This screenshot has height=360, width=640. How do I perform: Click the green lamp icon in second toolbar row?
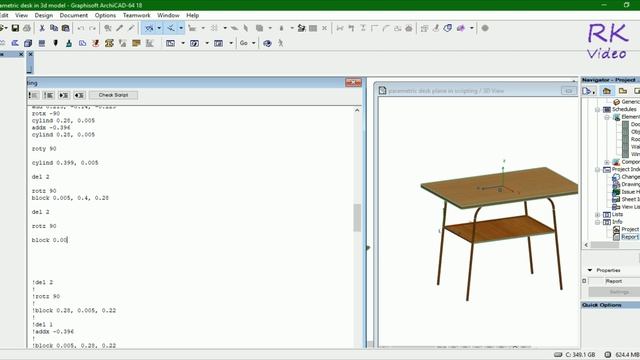(x=69, y=43)
